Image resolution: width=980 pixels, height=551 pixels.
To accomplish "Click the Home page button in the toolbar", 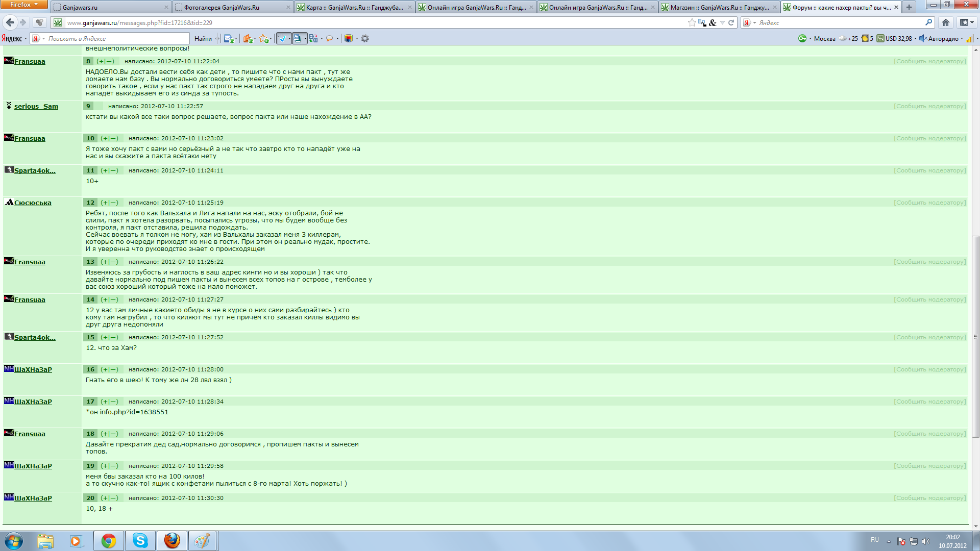I will [945, 22].
